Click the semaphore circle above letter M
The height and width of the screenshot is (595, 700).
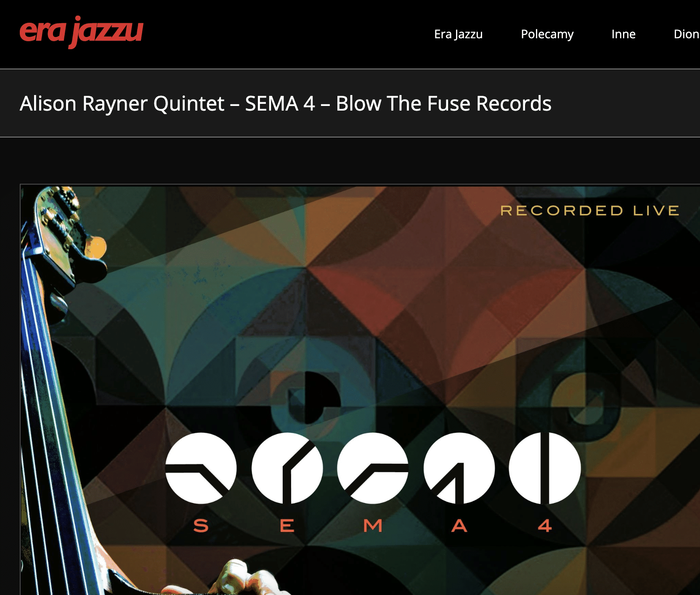373,468
